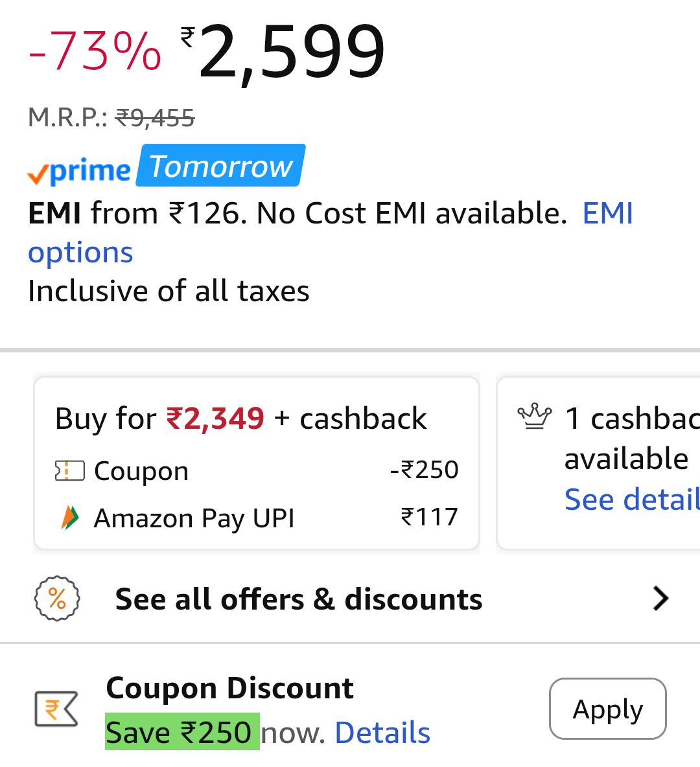Tap the highlighted Save ₹250 text
The height and width of the screenshot is (767, 700).
click(182, 732)
